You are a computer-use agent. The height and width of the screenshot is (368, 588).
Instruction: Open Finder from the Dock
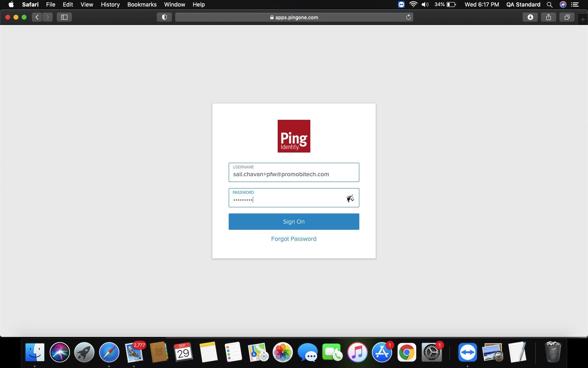pos(35,352)
